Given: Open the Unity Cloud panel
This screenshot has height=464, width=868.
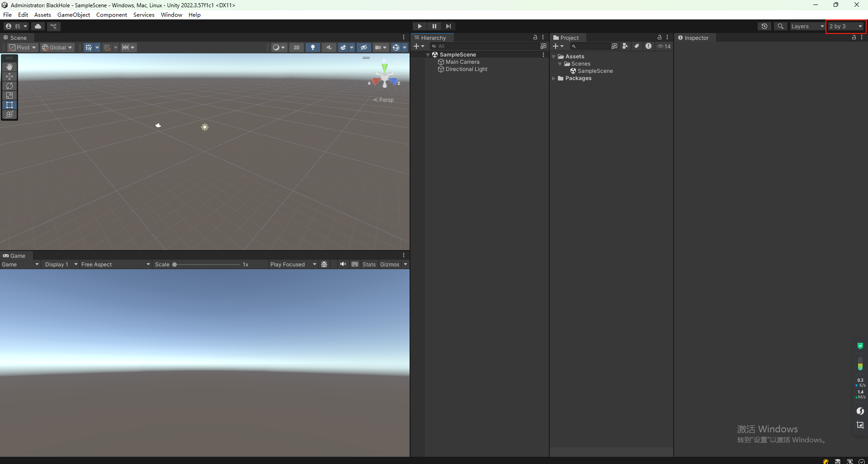Looking at the screenshot, I should click(38, 26).
